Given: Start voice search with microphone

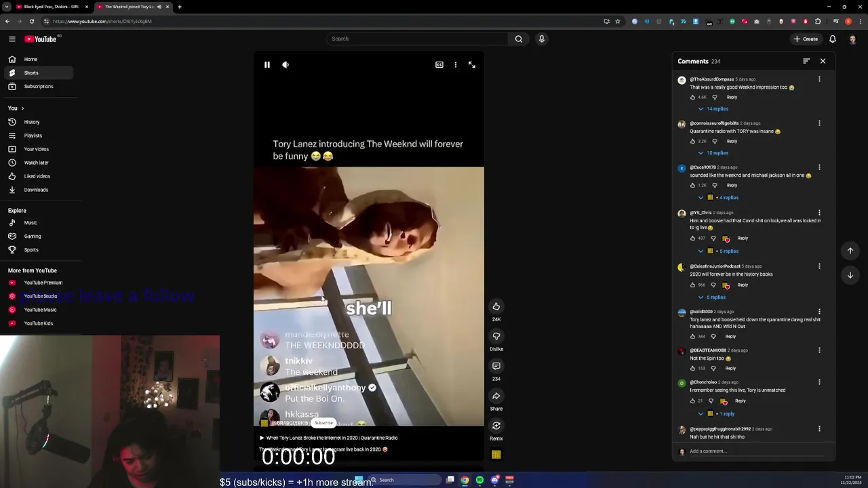Looking at the screenshot, I should click(x=542, y=39).
